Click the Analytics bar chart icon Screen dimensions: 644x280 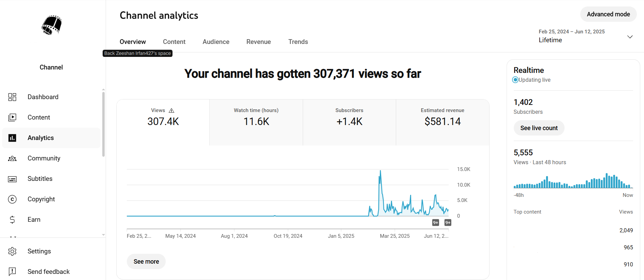tap(12, 138)
